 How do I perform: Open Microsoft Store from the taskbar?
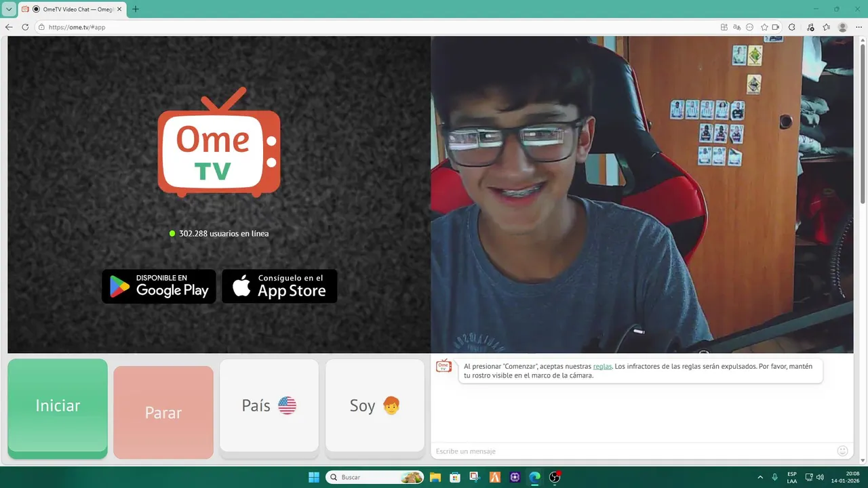point(455,477)
